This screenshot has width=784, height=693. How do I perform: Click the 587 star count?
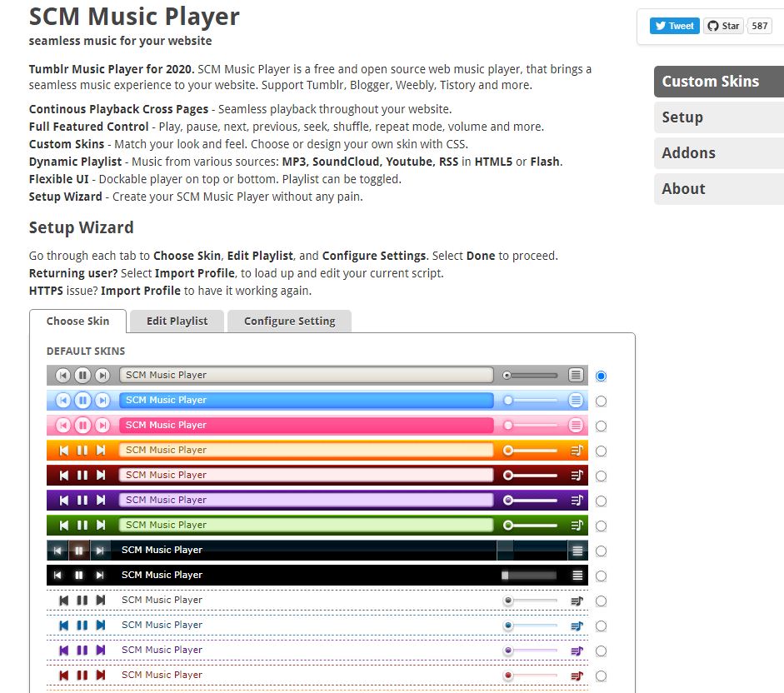759,26
